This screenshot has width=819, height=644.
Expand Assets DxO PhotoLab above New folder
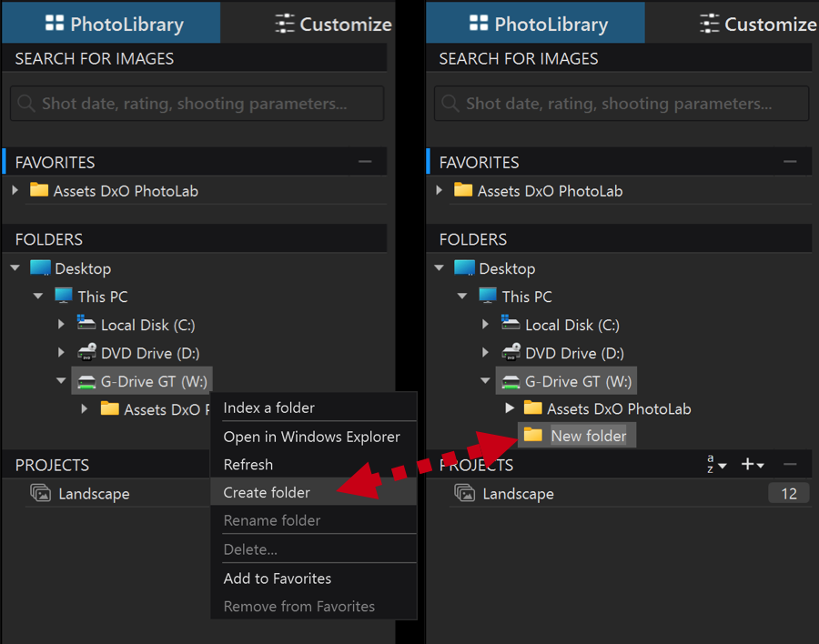[510, 408]
